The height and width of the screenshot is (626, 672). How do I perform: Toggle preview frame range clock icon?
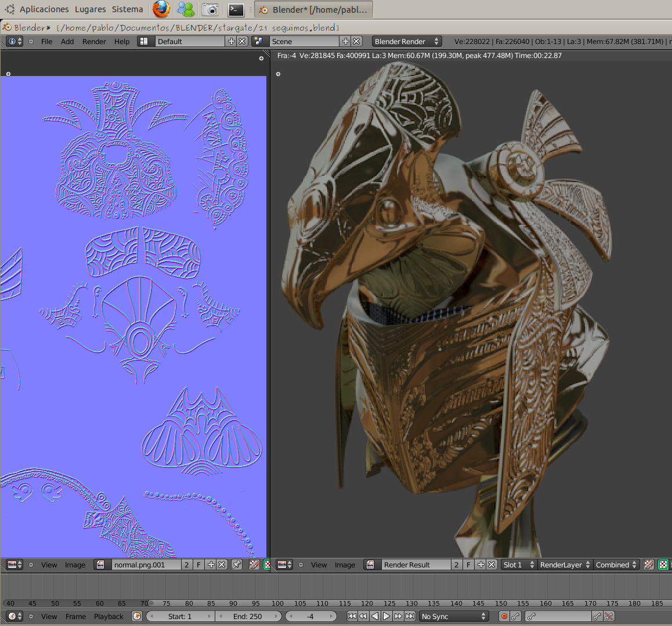pos(137,616)
